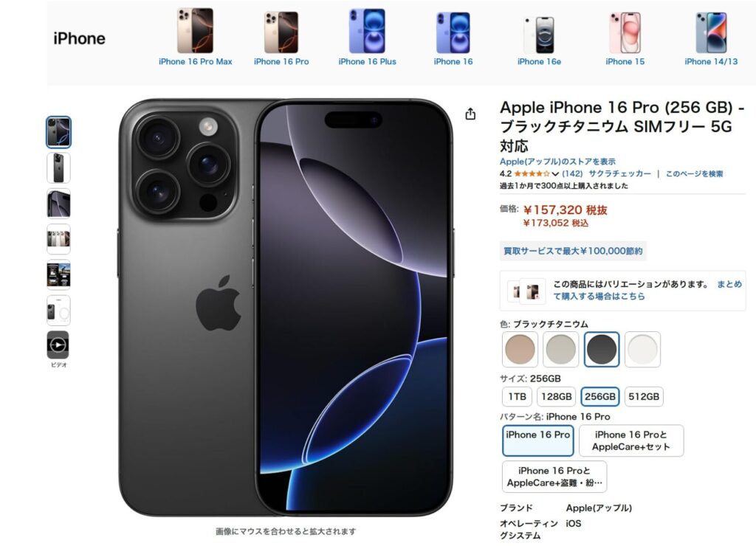Choose AppleCare+ theft and loss bundle option
This screenshot has width=756, height=546.
pos(554,477)
